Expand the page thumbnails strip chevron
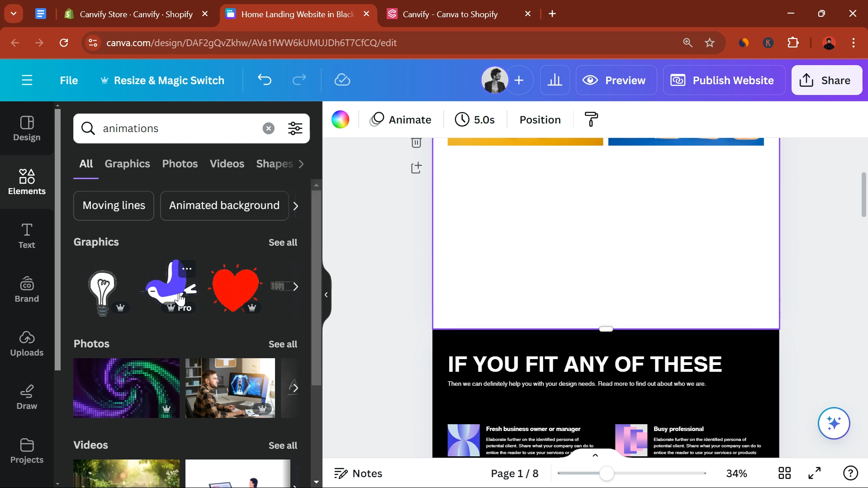 tap(595, 455)
